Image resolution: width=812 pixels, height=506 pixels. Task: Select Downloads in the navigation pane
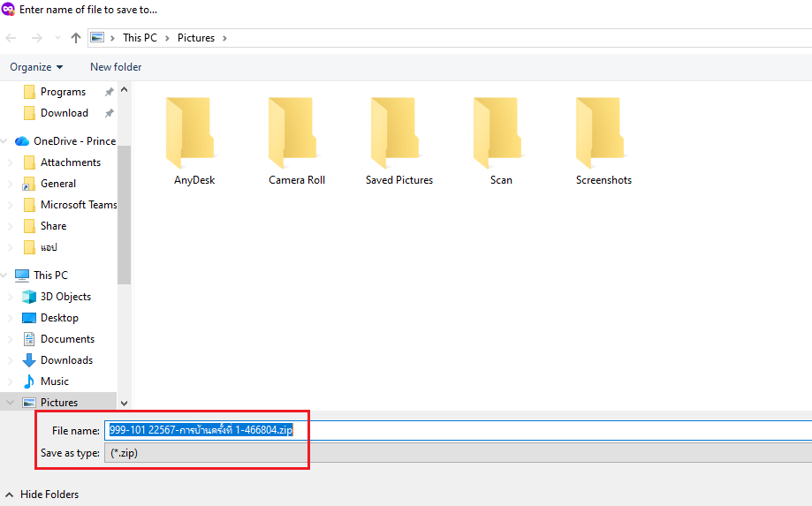(x=66, y=360)
